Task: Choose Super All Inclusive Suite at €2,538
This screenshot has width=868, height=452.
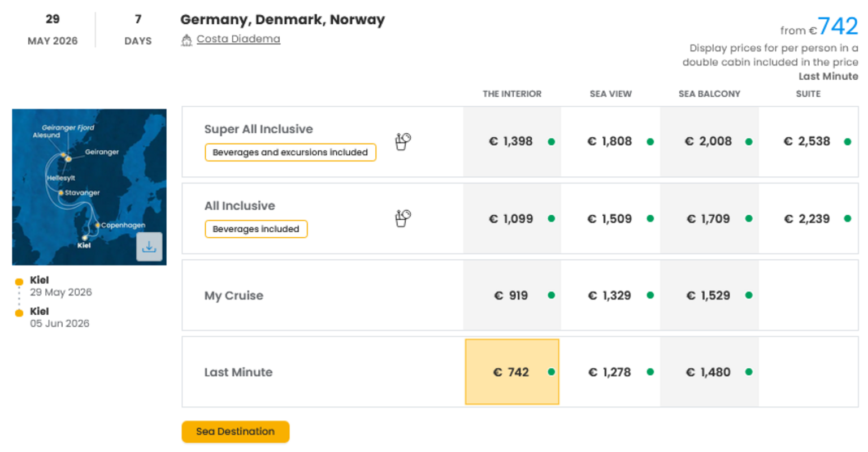Action: [808, 141]
